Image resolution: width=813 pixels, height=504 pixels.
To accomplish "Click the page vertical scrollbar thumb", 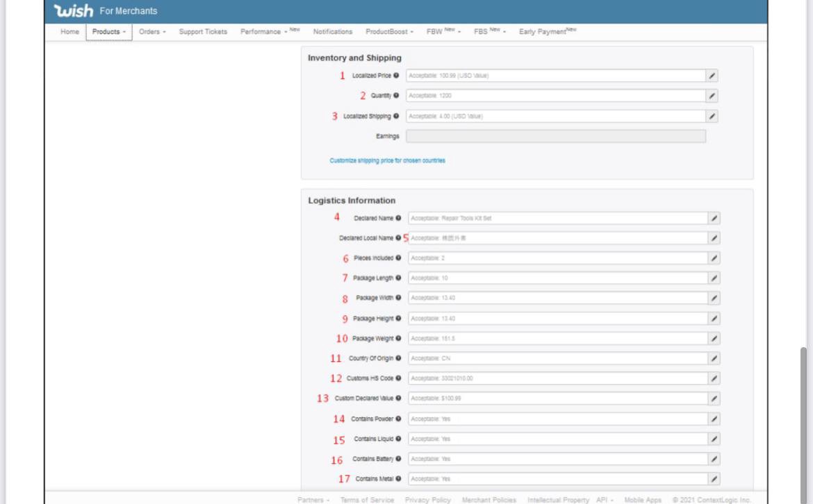I will pos(803,425).
